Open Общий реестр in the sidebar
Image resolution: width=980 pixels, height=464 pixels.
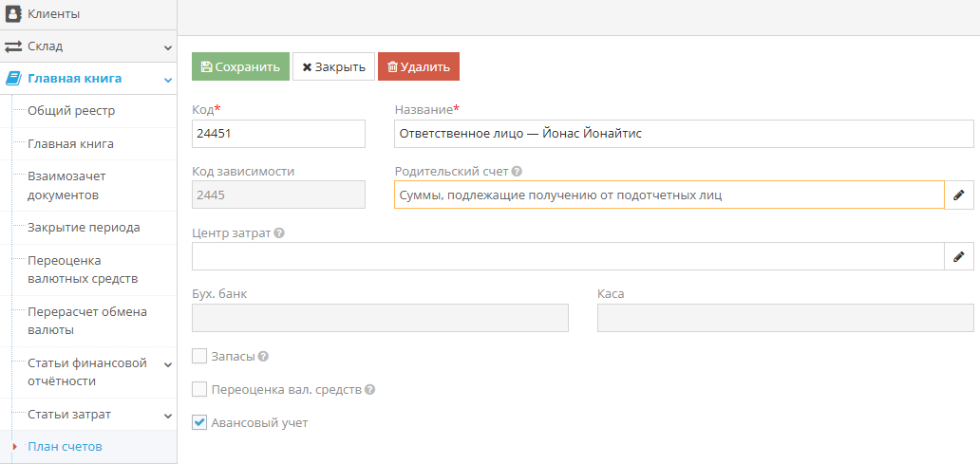tap(71, 111)
